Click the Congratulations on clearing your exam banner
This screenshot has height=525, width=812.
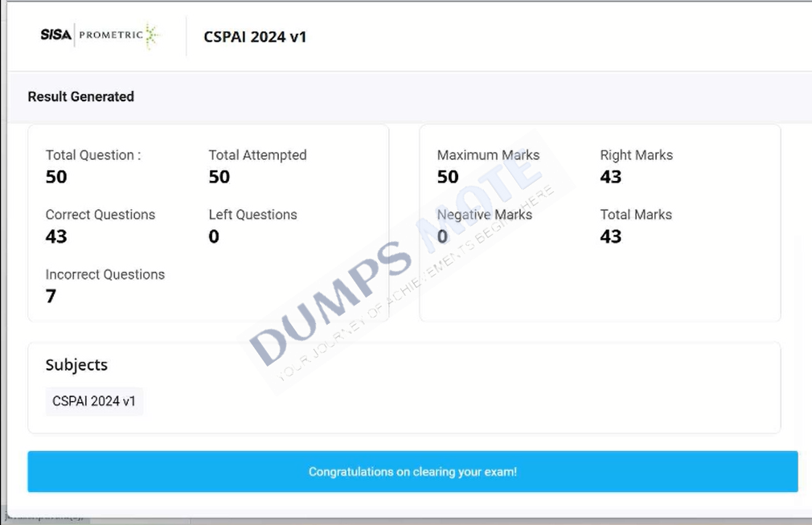412,472
